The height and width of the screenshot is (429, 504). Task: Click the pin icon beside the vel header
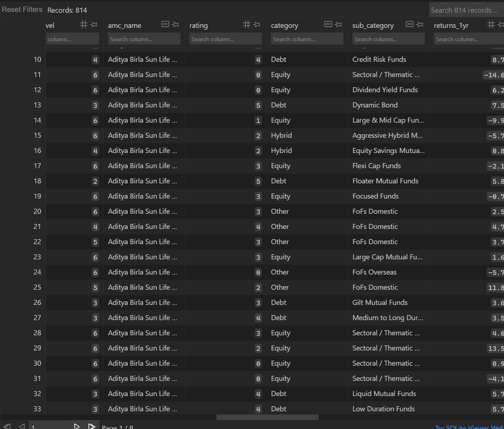[x=94, y=25]
